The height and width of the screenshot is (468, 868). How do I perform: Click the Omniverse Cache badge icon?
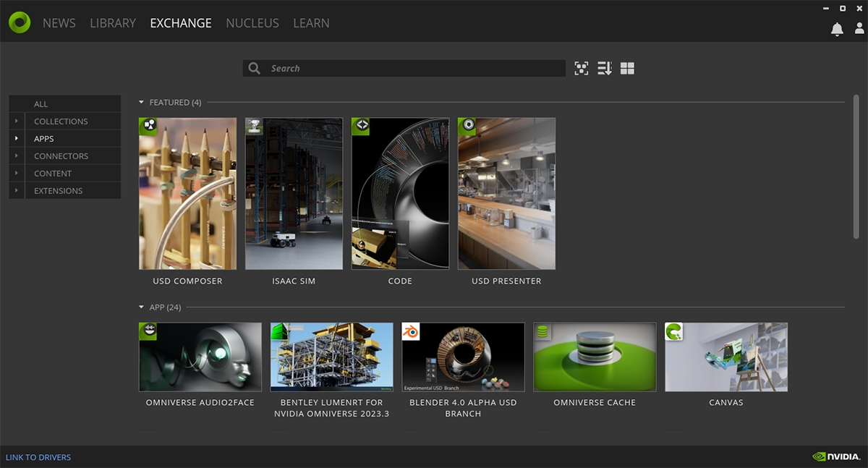tap(542, 331)
